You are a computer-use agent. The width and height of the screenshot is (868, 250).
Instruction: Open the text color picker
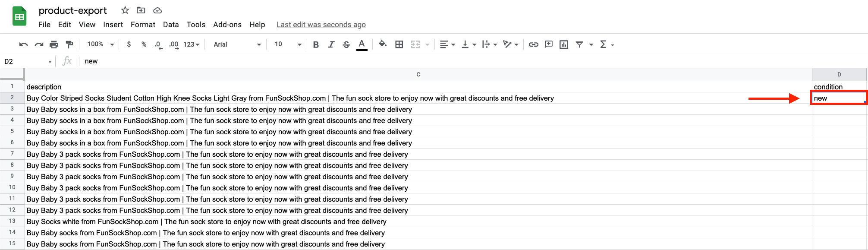tap(362, 44)
